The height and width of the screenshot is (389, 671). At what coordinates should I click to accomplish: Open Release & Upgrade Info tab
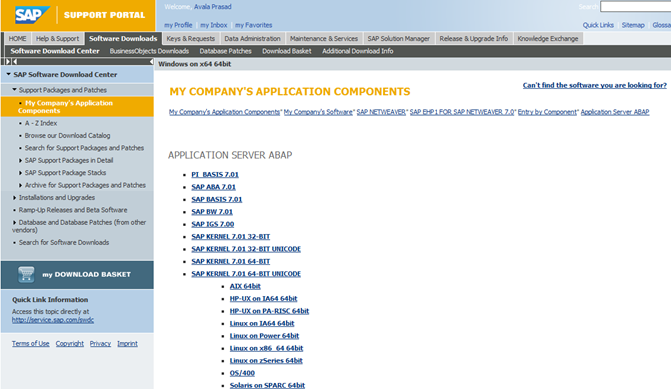click(x=474, y=39)
